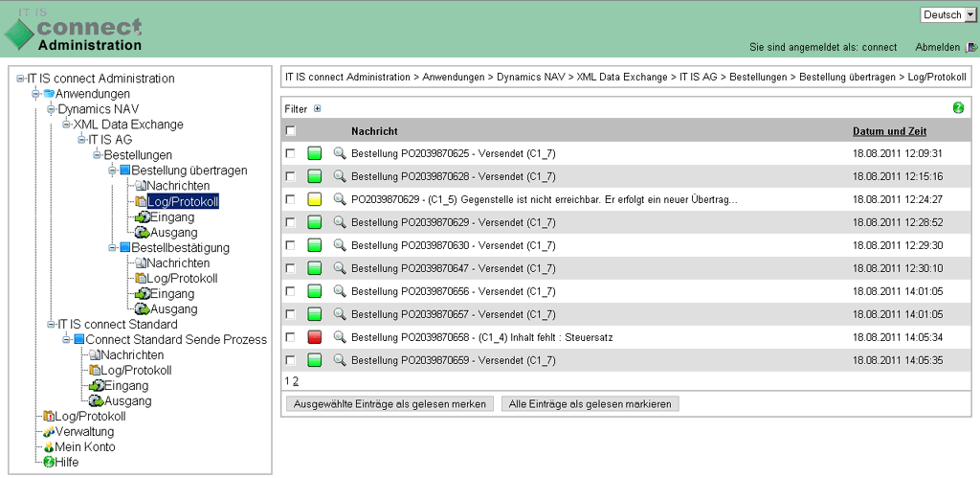Click the connect Administration logo

(x=73, y=30)
